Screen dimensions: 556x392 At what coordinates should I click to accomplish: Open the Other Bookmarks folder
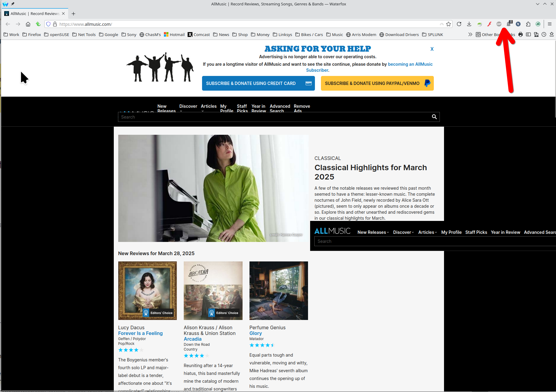pyautogui.click(x=495, y=35)
